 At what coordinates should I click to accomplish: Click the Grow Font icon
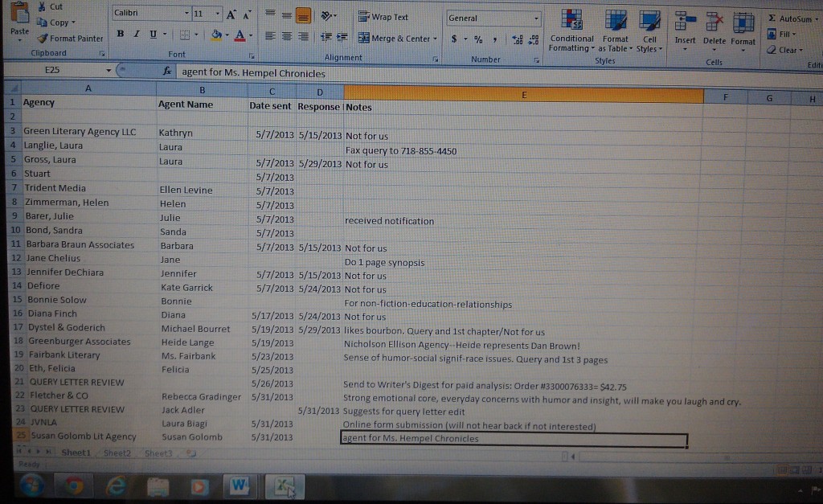tap(231, 14)
